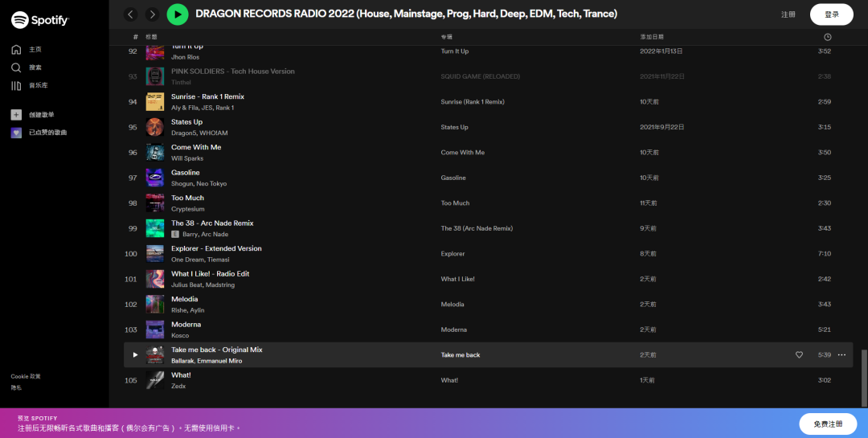Click the 免费注册 free signup button
868x438 pixels.
[x=828, y=424]
